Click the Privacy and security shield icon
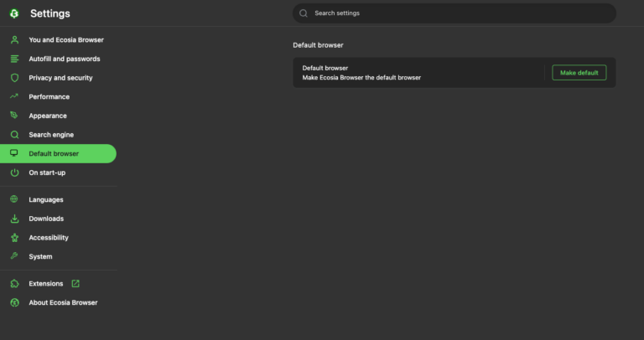The image size is (644, 340). click(14, 78)
